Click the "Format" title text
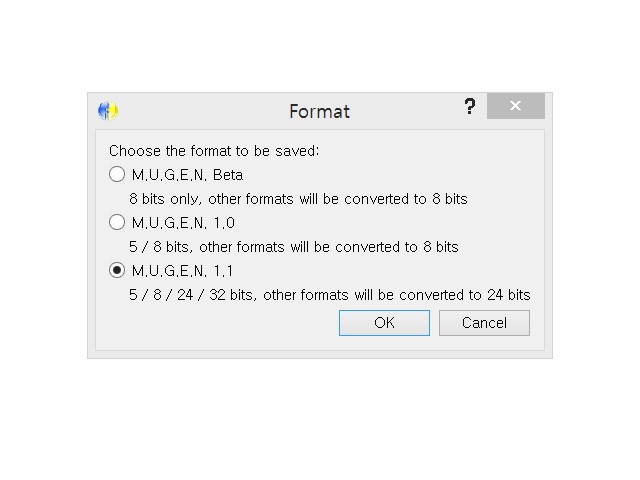This screenshot has width=640, height=480. [320, 111]
